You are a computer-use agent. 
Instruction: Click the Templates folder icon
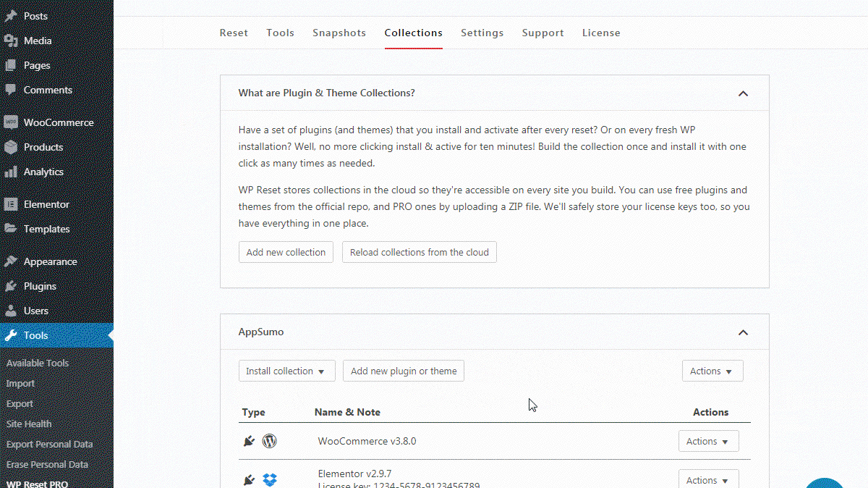point(10,229)
